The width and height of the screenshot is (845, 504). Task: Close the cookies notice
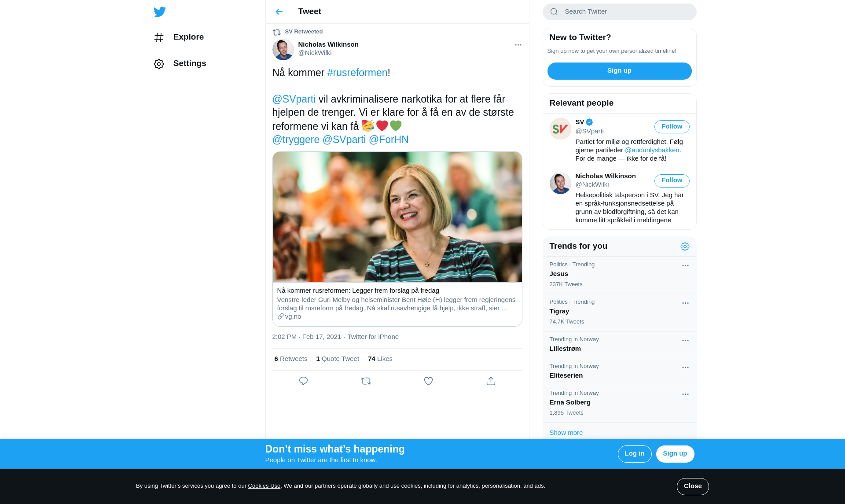pyautogui.click(x=692, y=486)
